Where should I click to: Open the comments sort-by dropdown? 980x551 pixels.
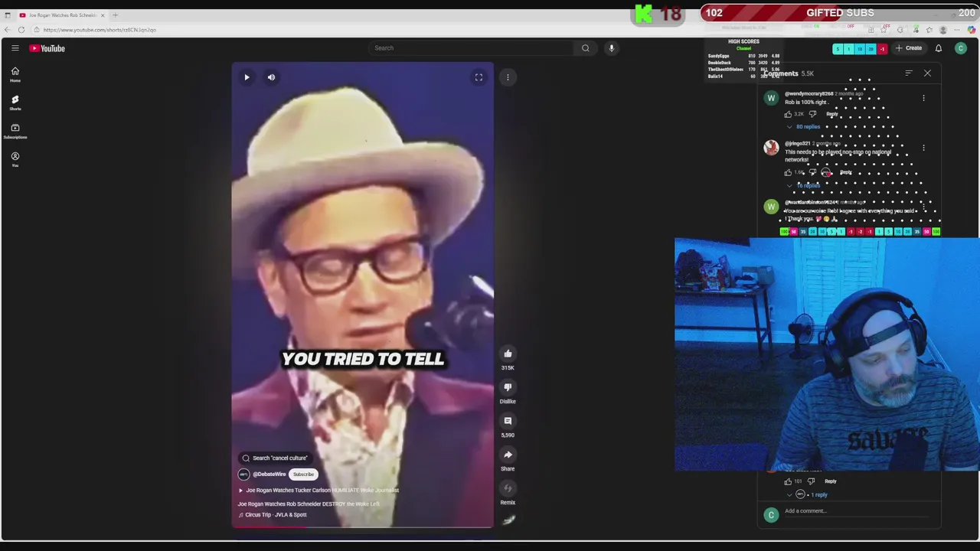point(909,73)
